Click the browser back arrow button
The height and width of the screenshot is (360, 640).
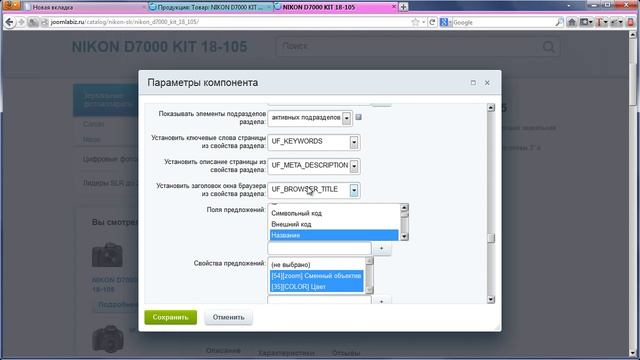9,22
